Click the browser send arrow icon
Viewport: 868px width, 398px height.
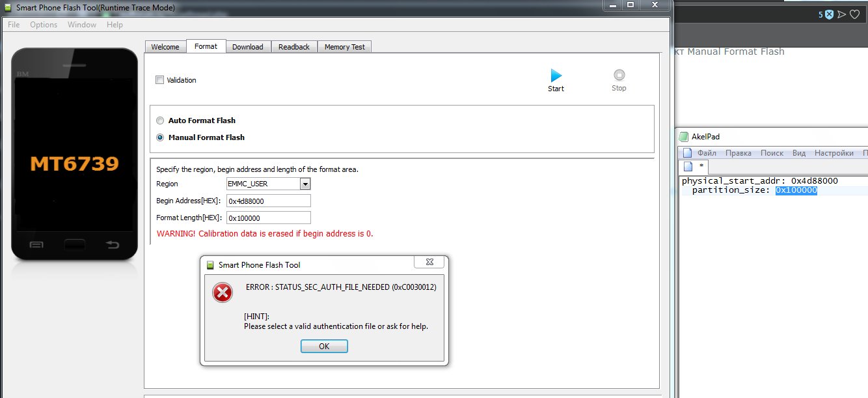click(841, 14)
